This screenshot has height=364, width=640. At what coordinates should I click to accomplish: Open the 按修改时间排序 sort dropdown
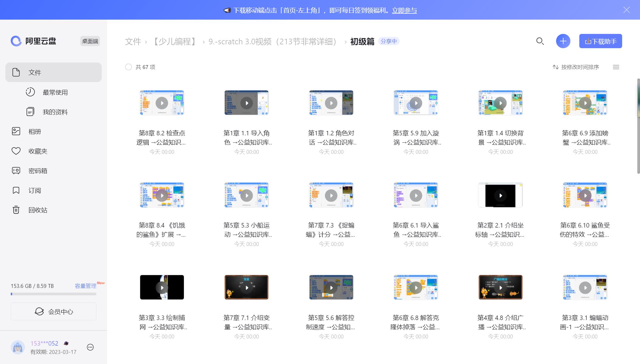pyautogui.click(x=576, y=67)
